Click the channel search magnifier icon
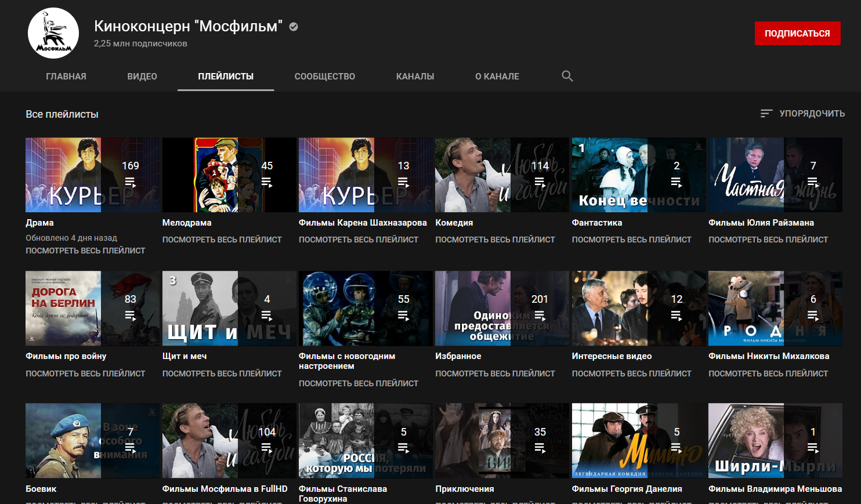 pos(567,76)
